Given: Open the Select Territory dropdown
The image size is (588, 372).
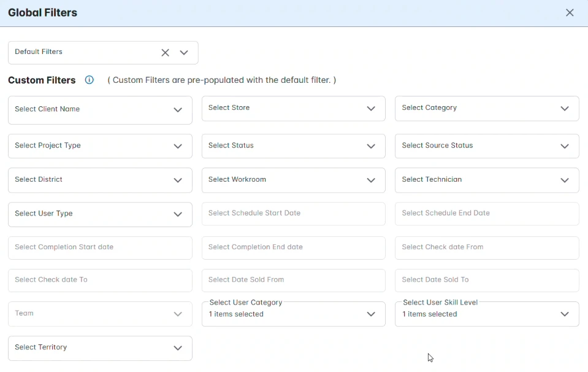Looking at the screenshot, I should (x=100, y=348).
